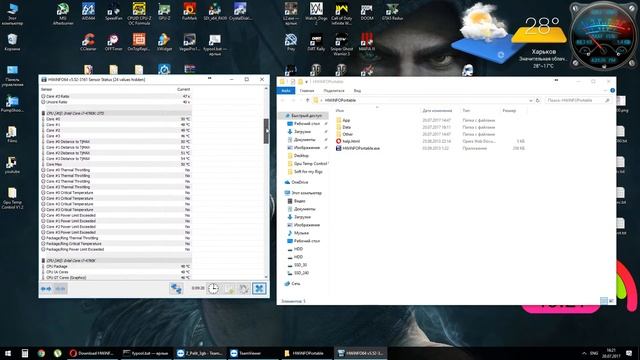Select help.html file in Explorer
Screen dimensions: 640x360
pos(348,141)
